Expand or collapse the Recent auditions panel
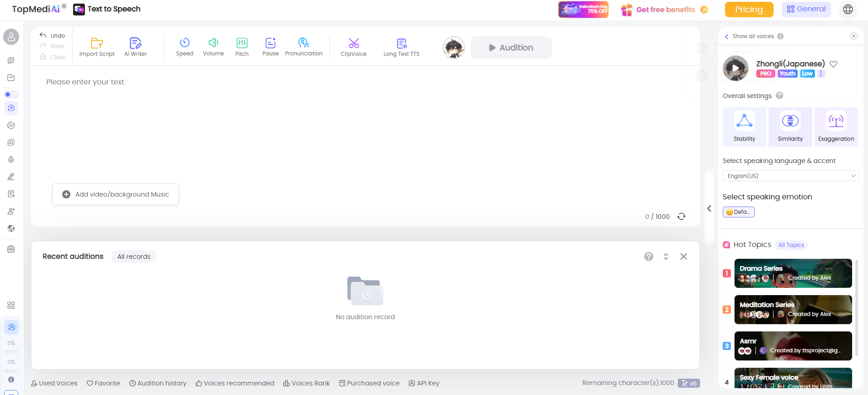The height and width of the screenshot is (395, 868). (x=666, y=257)
